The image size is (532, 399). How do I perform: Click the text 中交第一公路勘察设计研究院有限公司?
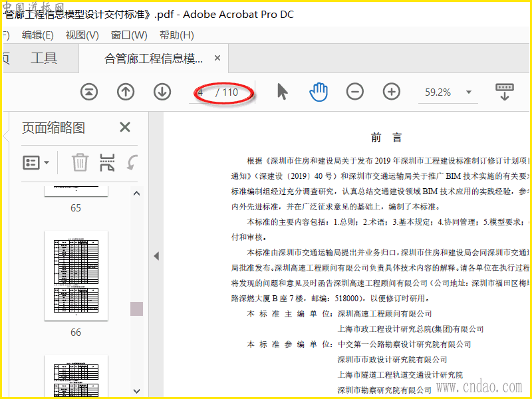click(404, 344)
